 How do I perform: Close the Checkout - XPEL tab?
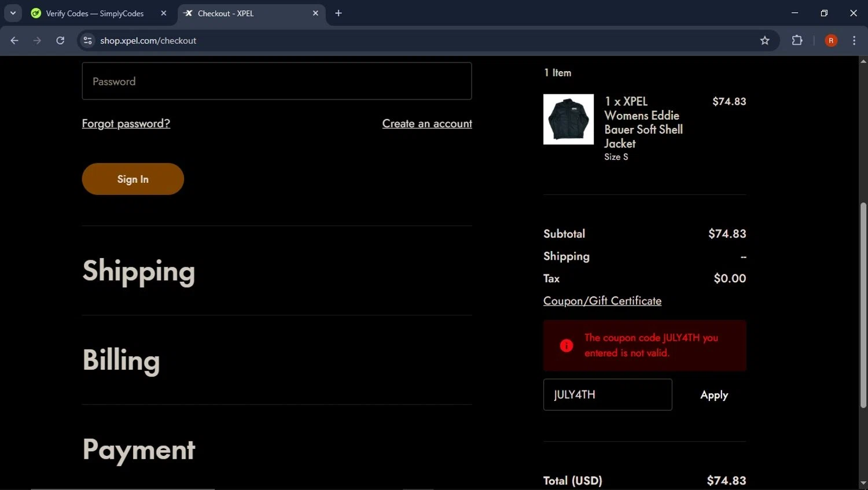point(315,13)
